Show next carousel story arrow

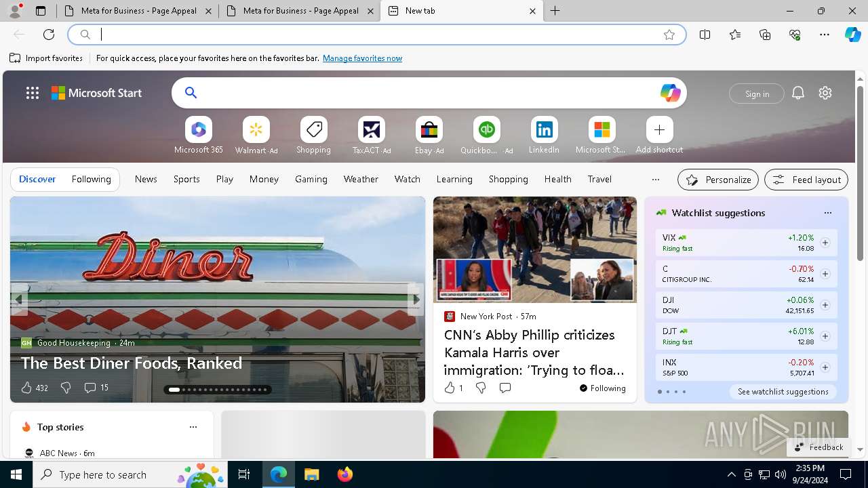(416, 299)
